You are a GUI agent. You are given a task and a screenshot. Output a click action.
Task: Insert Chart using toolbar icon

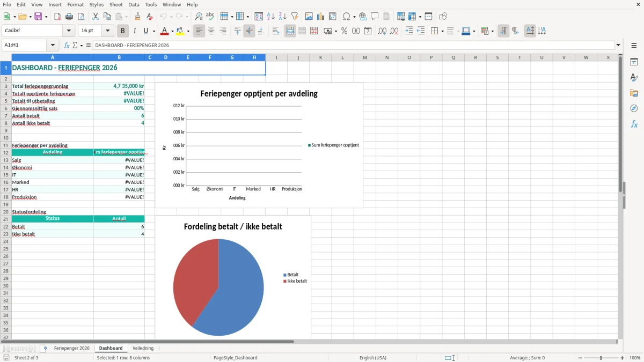321,17
